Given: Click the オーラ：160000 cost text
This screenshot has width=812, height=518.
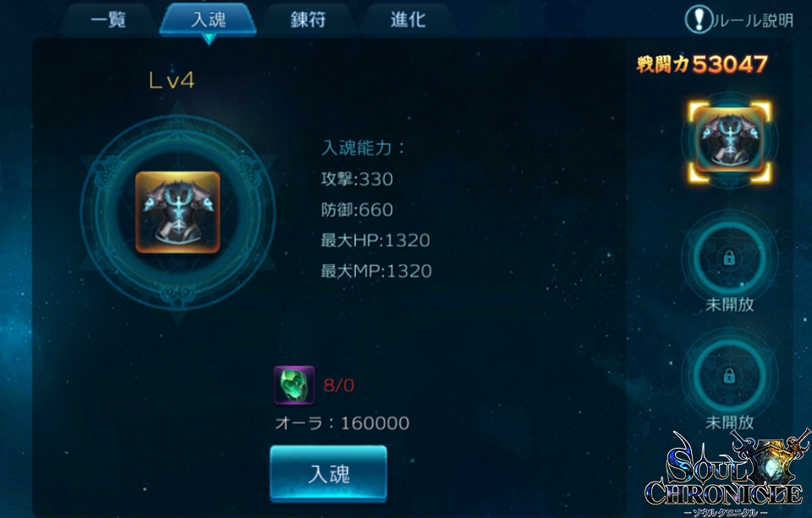Looking at the screenshot, I should (x=342, y=423).
